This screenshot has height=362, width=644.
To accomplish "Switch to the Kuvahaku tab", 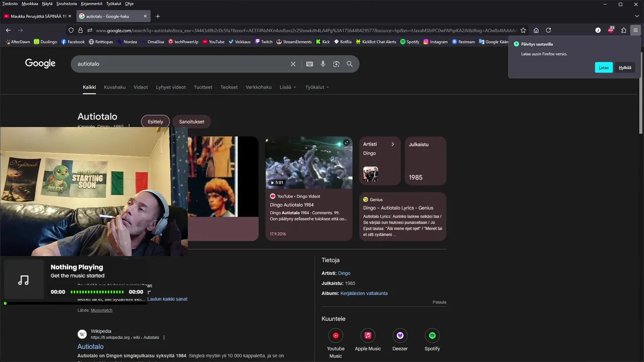I will point(115,87).
